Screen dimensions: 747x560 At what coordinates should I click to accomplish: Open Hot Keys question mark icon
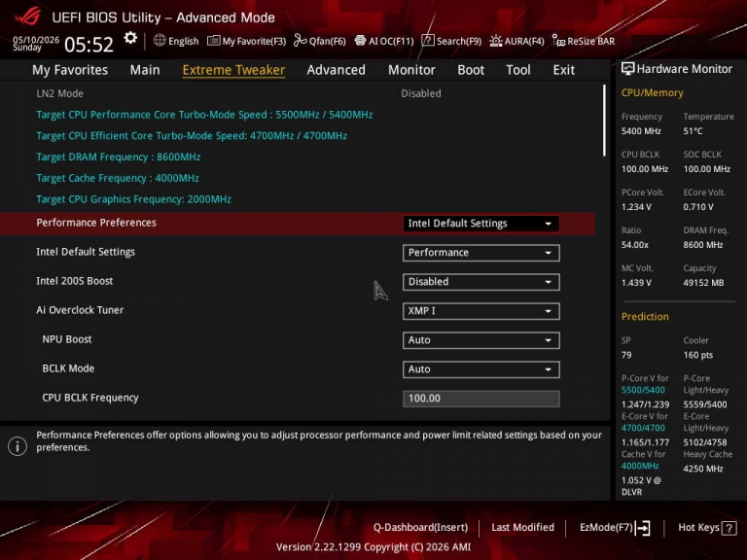point(729,528)
